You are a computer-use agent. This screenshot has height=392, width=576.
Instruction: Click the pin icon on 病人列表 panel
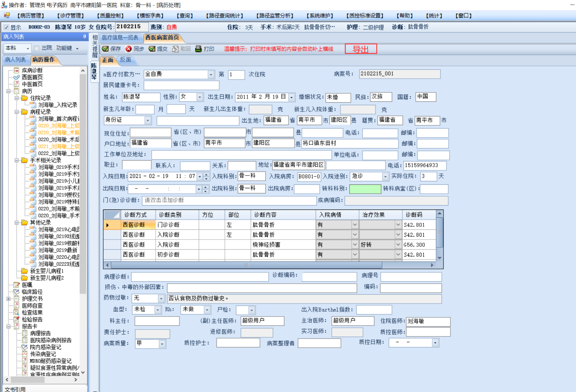pos(85,37)
